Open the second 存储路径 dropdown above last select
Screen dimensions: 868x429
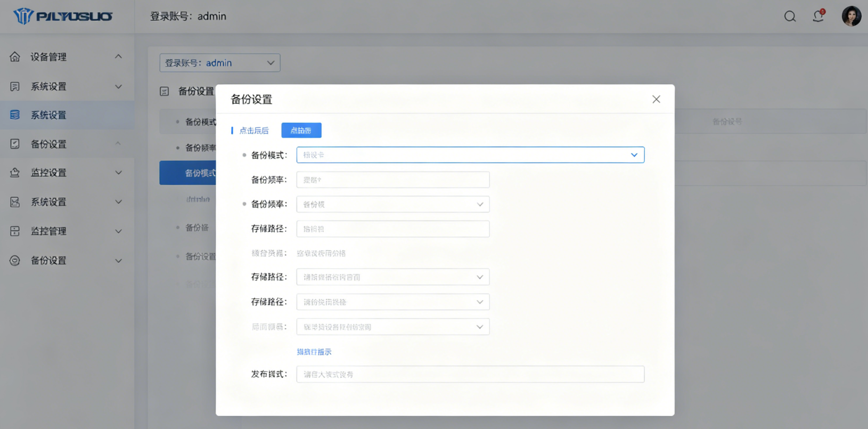tap(393, 302)
